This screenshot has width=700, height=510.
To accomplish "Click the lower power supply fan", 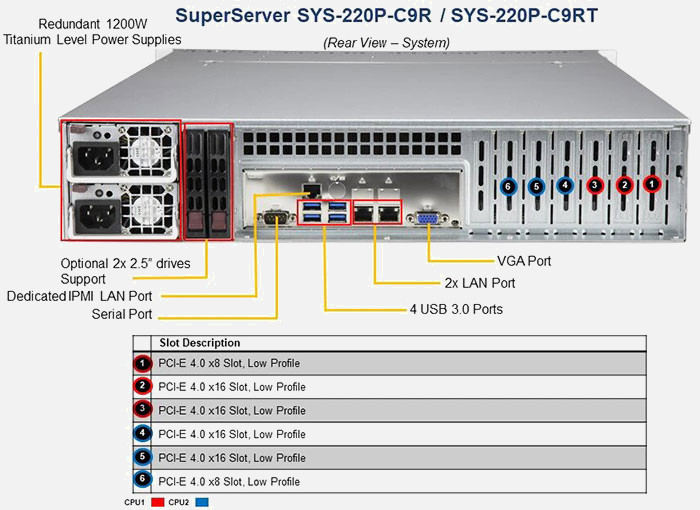I will [x=148, y=210].
